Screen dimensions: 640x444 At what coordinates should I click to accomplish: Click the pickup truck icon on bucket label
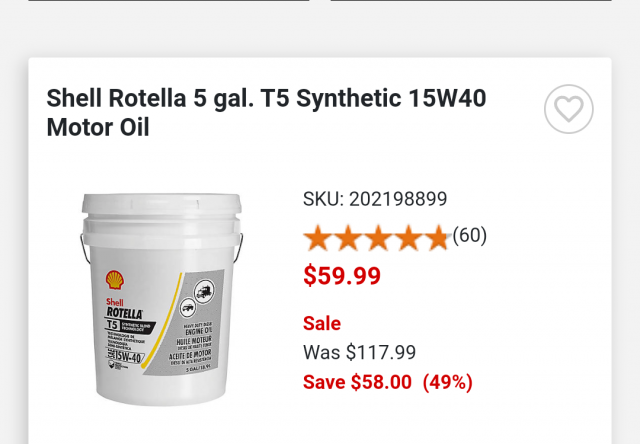point(188,308)
